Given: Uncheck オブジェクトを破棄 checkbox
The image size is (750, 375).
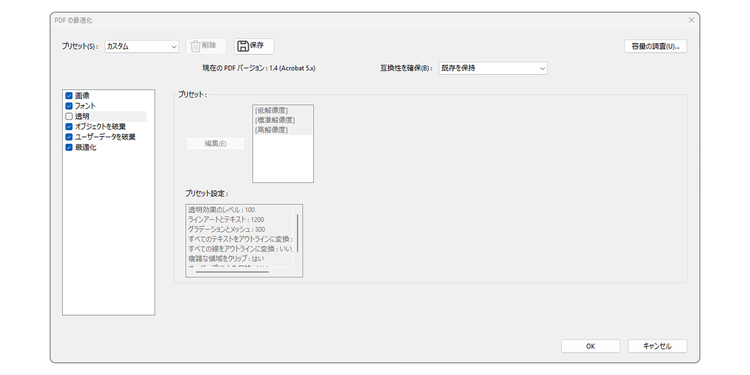Looking at the screenshot, I should pyautogui.click(x=69, y=127).
